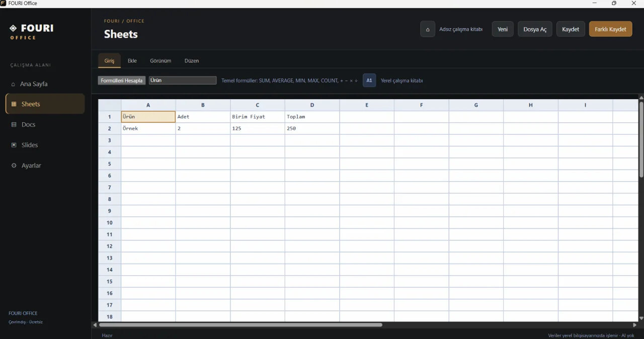
Task: Click the Farklı Kaydet button
Action: tap(610, 29)
